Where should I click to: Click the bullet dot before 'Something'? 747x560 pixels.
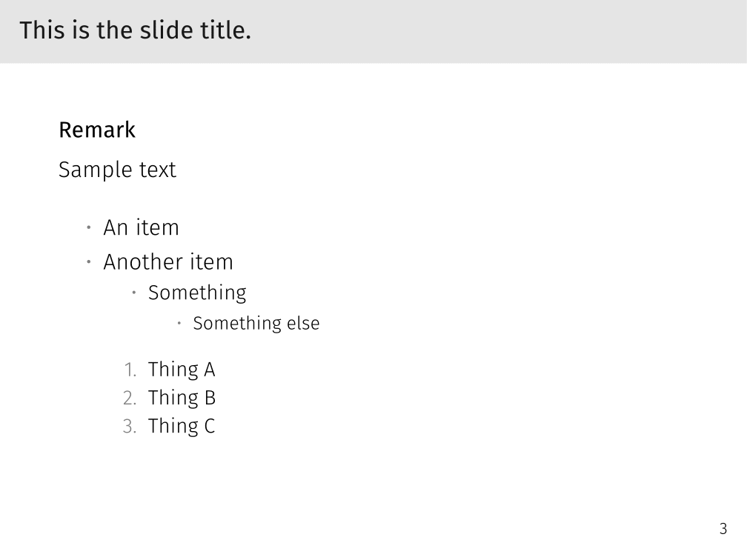point(134,293)
